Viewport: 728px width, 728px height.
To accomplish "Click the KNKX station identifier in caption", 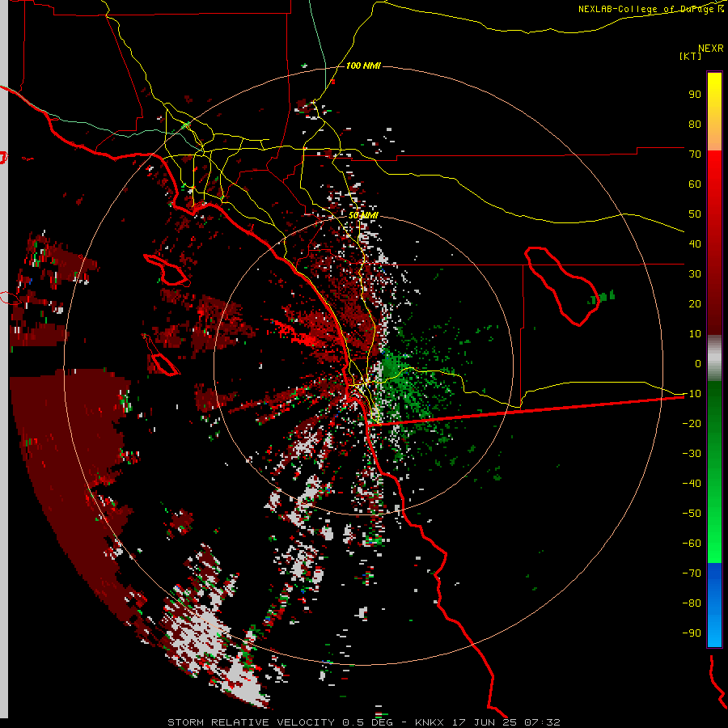I will [430, 722].
